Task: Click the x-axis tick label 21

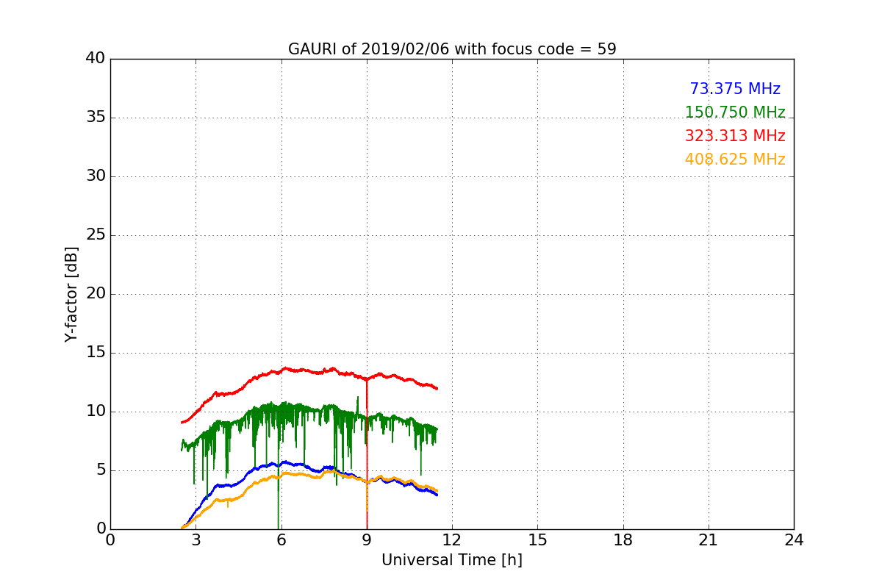Action: [x=709, y=540]
